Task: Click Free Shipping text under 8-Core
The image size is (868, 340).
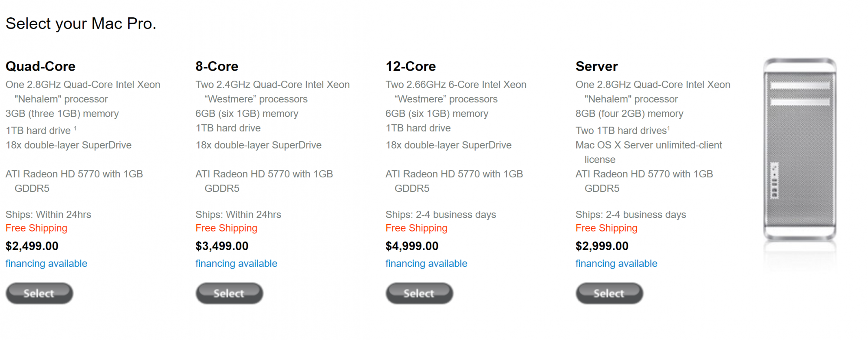Action: point(227,228)
